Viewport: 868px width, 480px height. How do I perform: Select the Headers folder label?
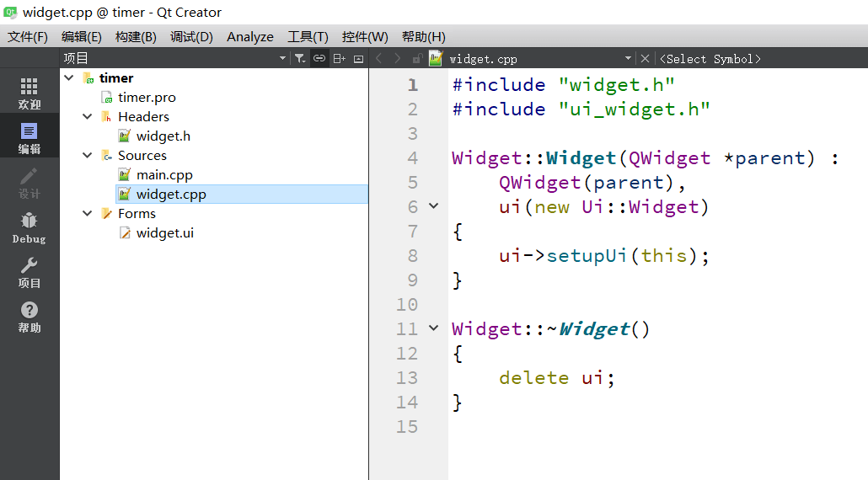tap(143, 117)
